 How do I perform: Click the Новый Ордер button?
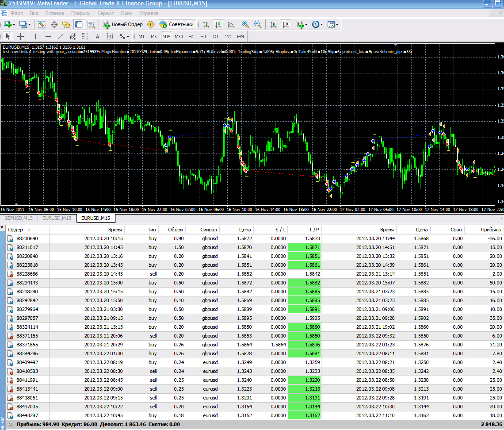click(123, 24)
